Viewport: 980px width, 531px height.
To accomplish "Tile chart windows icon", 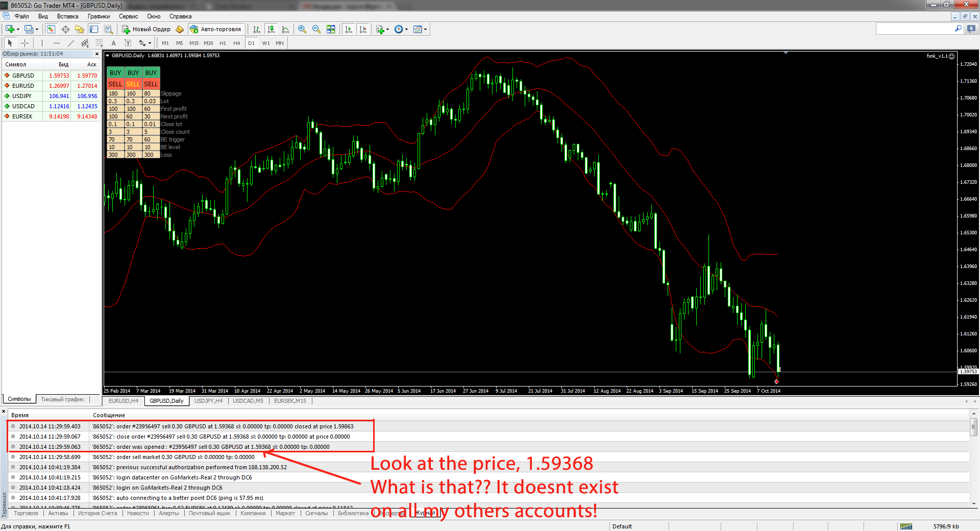I will point(331,29).
